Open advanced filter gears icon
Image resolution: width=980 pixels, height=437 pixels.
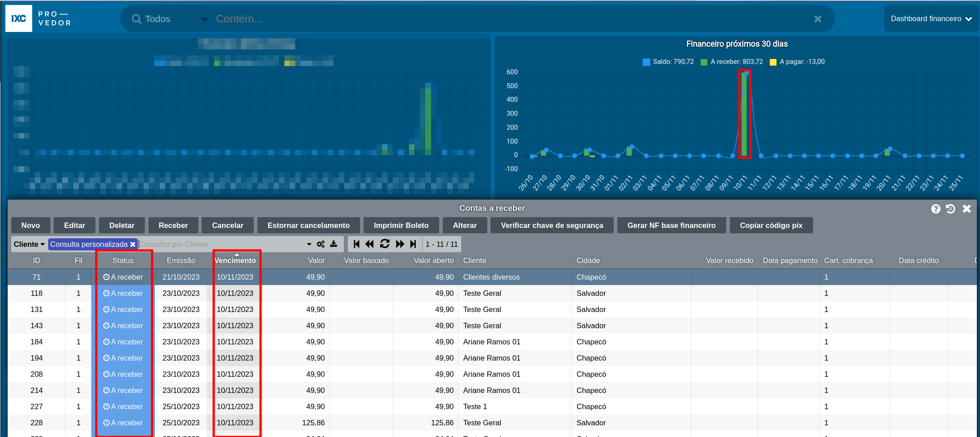tap(321, 244)
